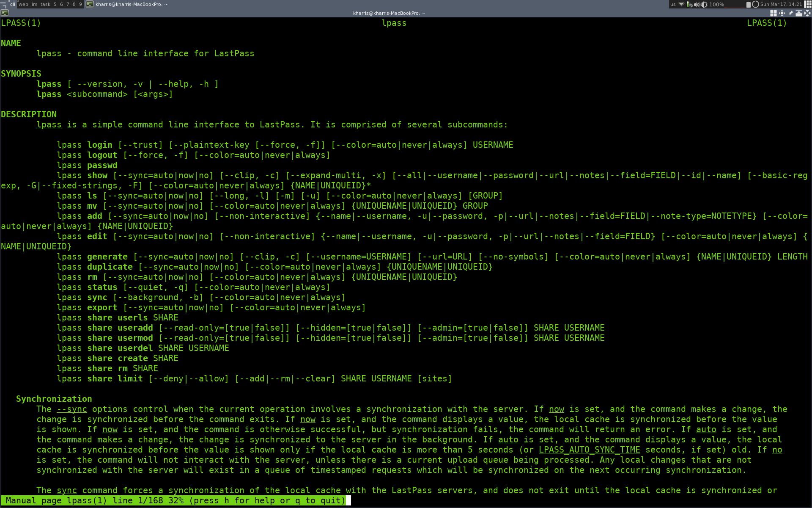
Task: Switch to the 'task' workspace tag
Action: (45, 4)
